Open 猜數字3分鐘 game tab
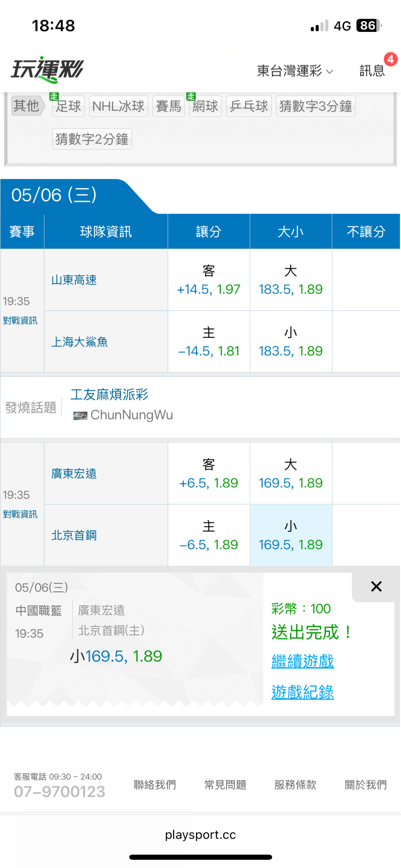The height and width of the screenshot is (868, 401). [x=316, y=106]
